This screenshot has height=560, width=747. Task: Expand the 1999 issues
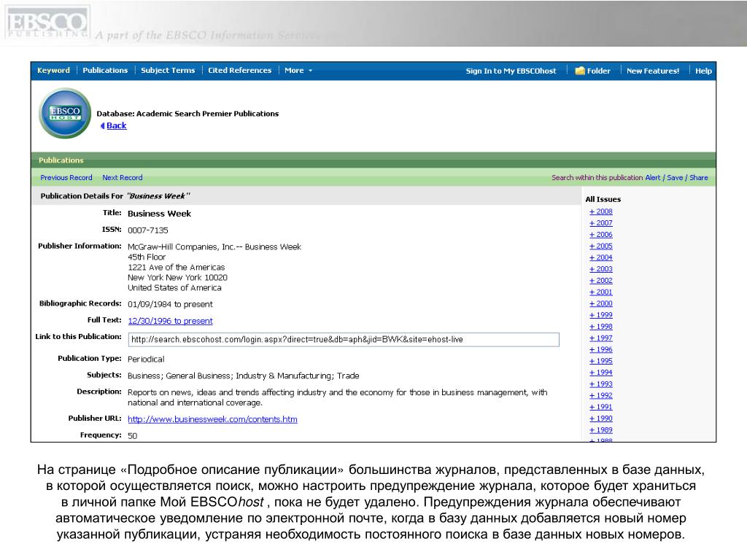601,315
